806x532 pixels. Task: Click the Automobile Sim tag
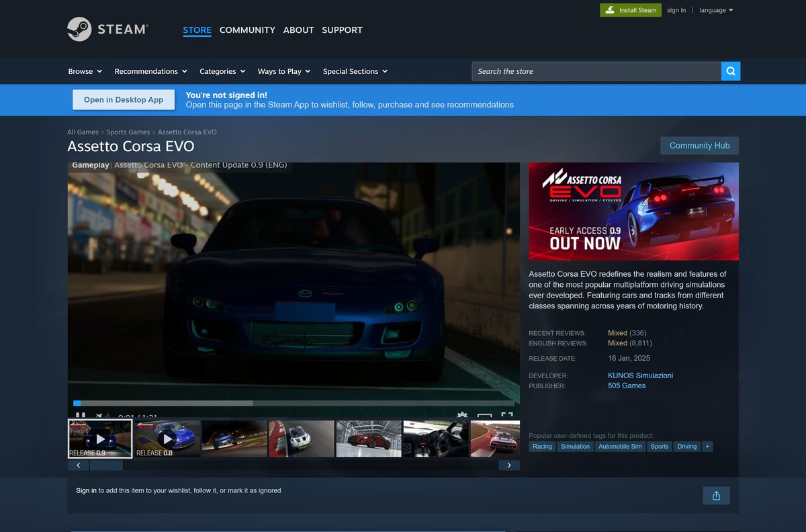(620, 446)
